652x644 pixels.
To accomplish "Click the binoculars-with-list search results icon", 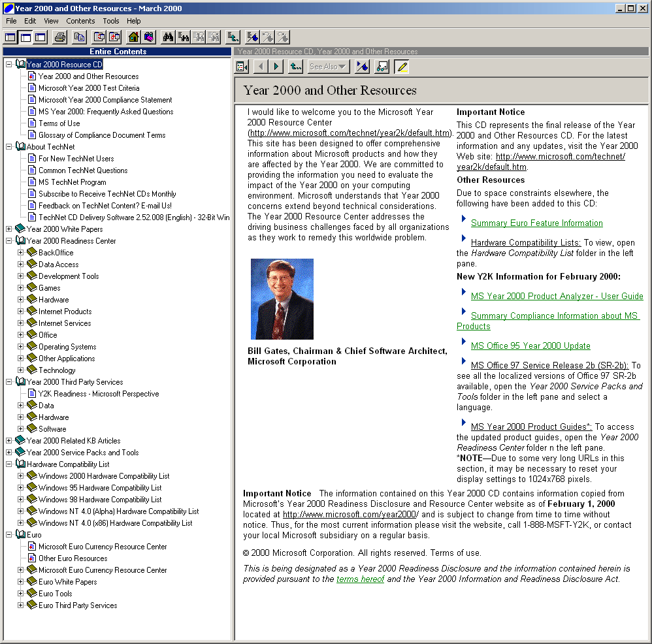I will [x=184, y=37].
